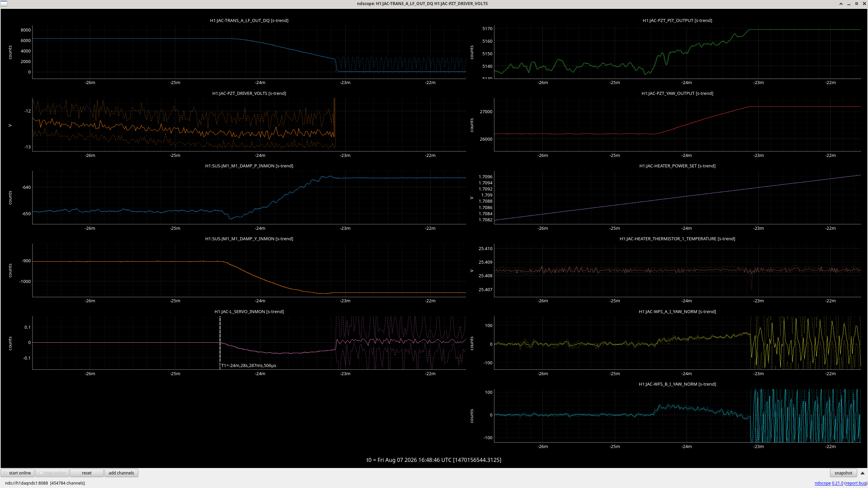The image size is (868, 488).
Task: Click the H1:JAC-HEATER_POWER_SET plot title
Action: [677, 166]
